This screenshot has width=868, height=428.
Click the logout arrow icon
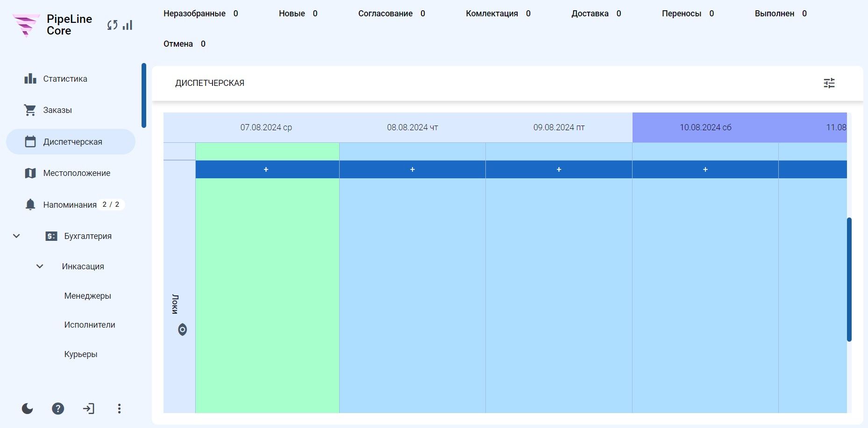[88, 409]
